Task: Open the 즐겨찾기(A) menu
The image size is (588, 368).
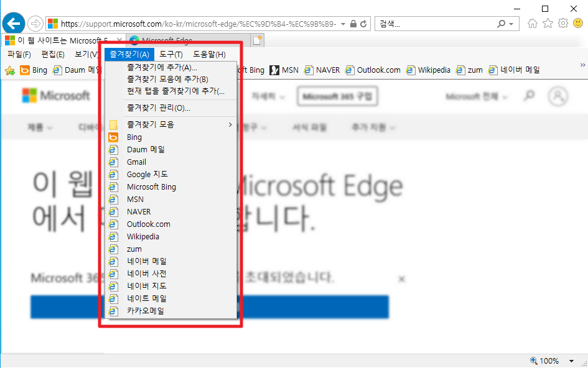Action: 129,54
